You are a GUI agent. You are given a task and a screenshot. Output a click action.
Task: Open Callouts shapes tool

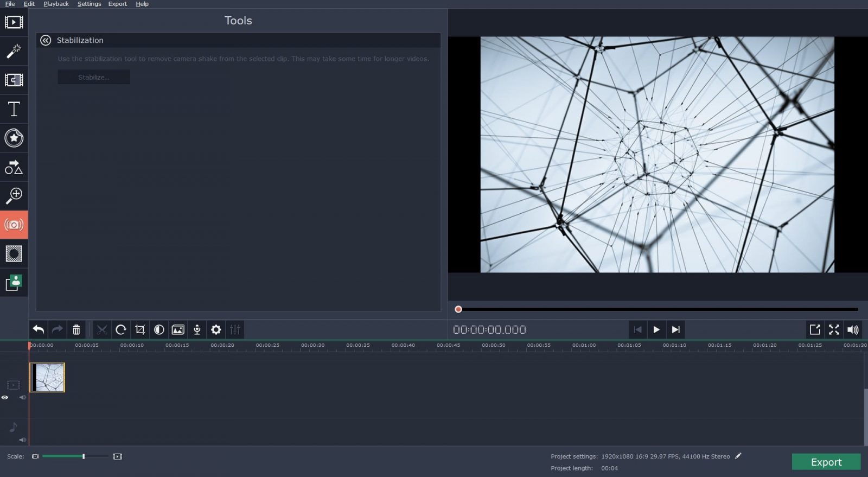pos(14,167)
